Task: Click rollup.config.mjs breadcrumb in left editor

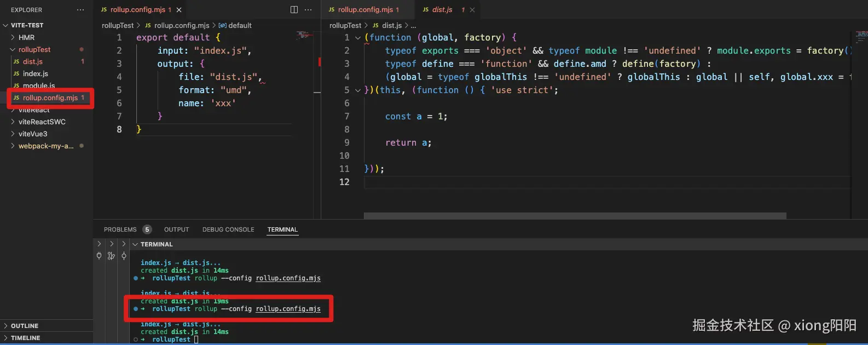Action: [x=182, y=26]
